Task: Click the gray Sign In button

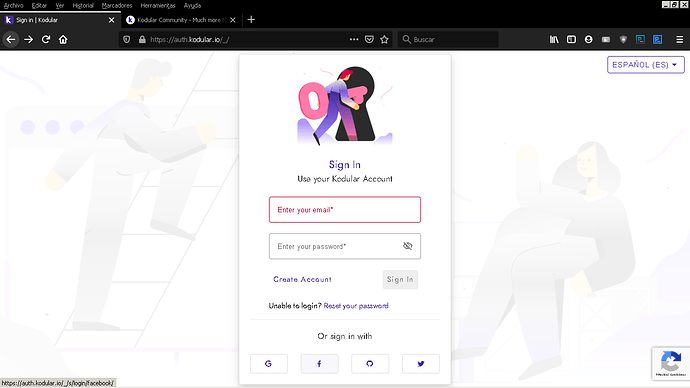Action: click(x=400, y=280)
